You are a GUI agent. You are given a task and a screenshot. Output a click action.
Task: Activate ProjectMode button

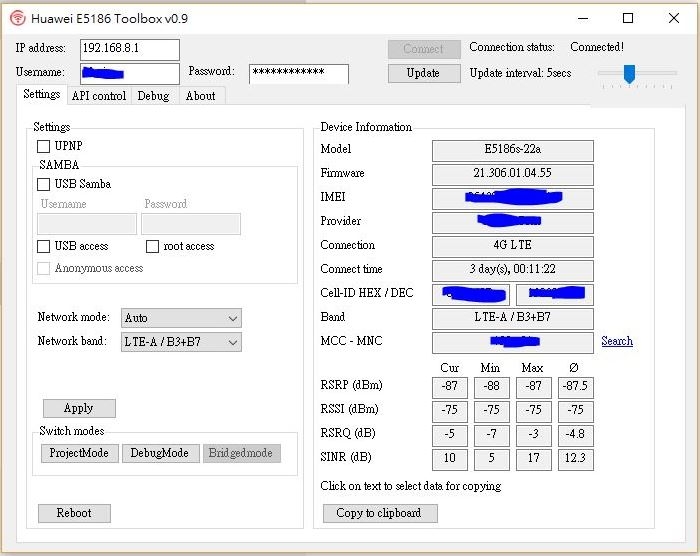(x=79, y=453)
